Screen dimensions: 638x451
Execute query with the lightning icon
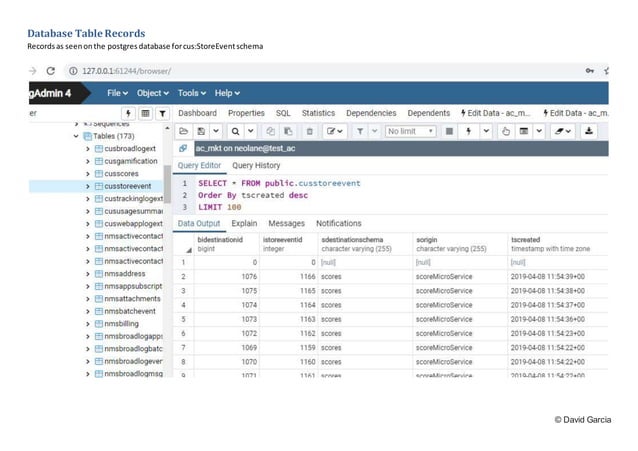click(x=471, y=131)
